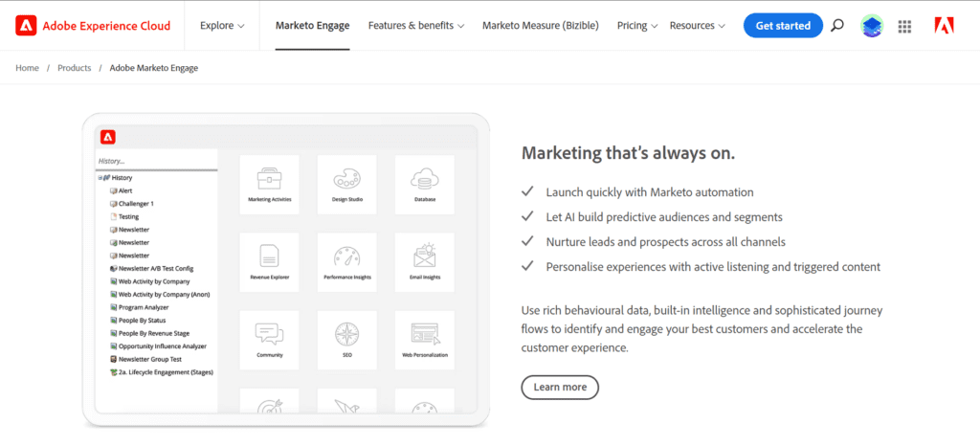Select Program Analyzer in the tree
Image resolution: width=980 pixels, height=446 pixels.
pyautogui.click(x=140, y=307)
